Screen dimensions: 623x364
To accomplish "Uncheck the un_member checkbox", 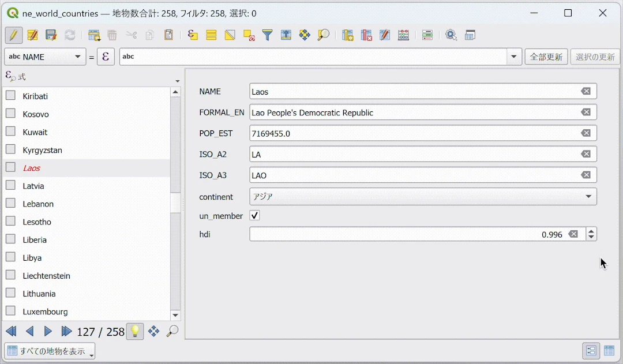I will click(x=255, y=215).
